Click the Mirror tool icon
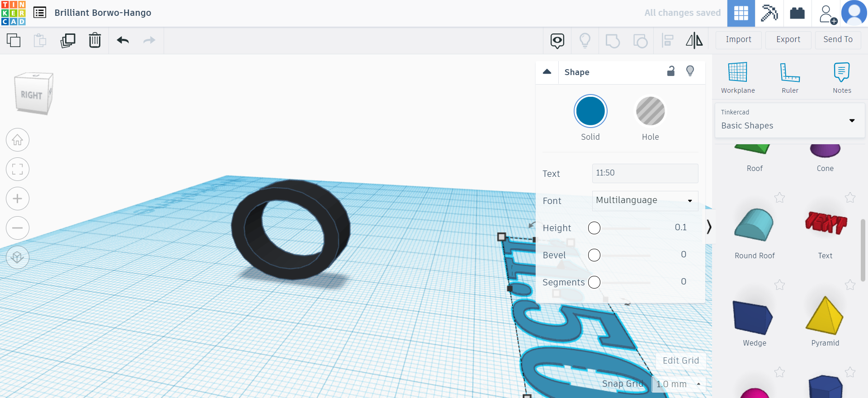 (x=694, y=41)
